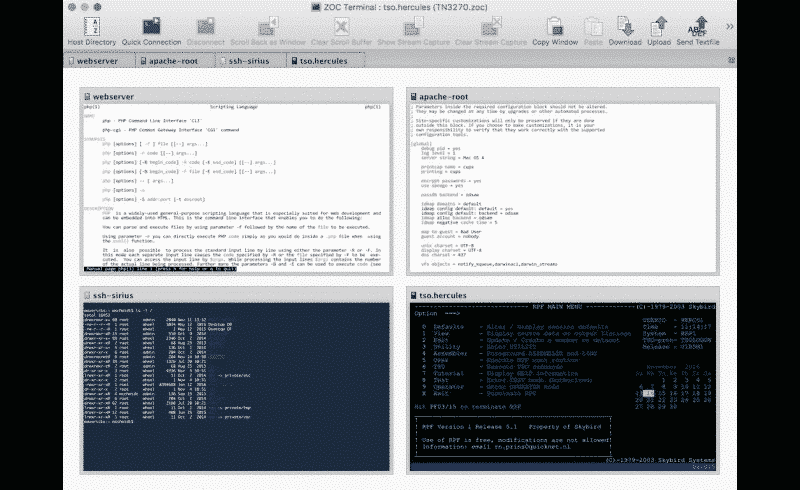Screen dimensions: 800x490
Task: Open Show Stream Capture icon
Action: tap(413, 31)
